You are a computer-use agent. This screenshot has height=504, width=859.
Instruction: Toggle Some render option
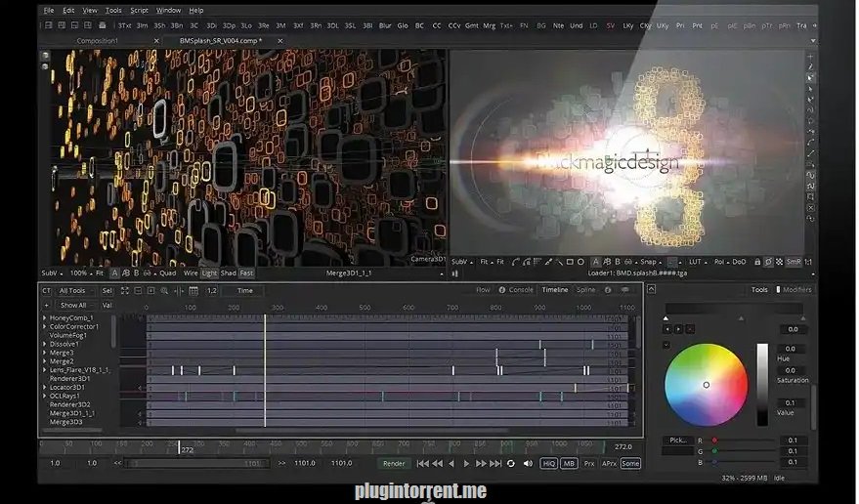[630, 463]
